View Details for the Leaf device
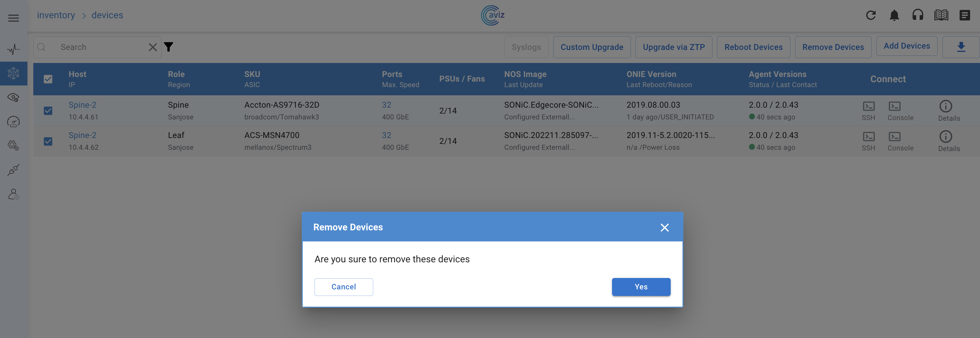980x338 pixels. click(x=948, y=141)
